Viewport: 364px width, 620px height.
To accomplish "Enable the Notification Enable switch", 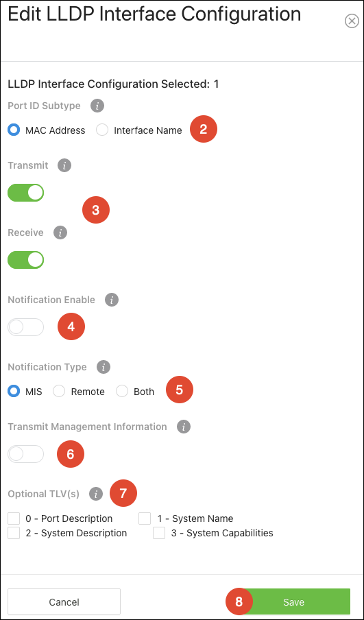I will point(25,327).
